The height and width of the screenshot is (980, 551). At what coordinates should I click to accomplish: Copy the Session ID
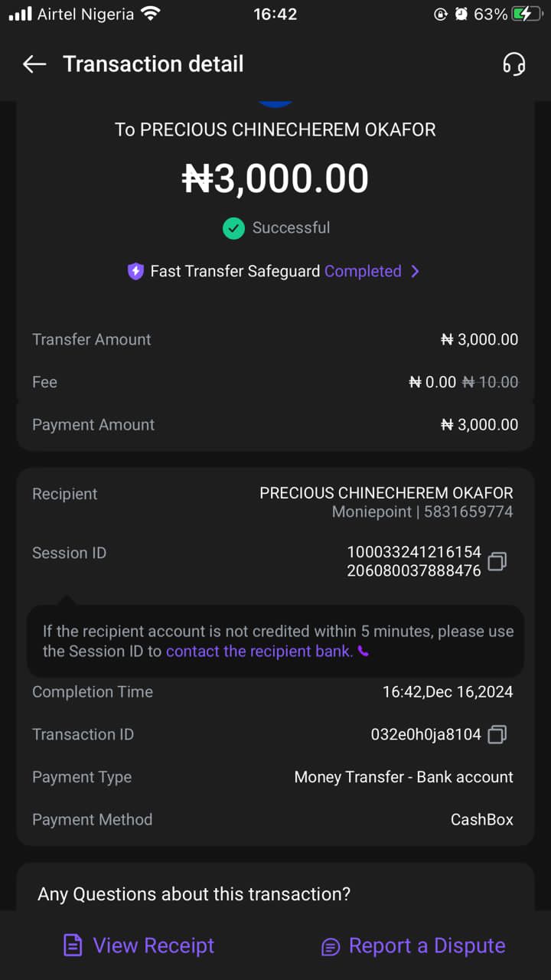pos(497,561)
